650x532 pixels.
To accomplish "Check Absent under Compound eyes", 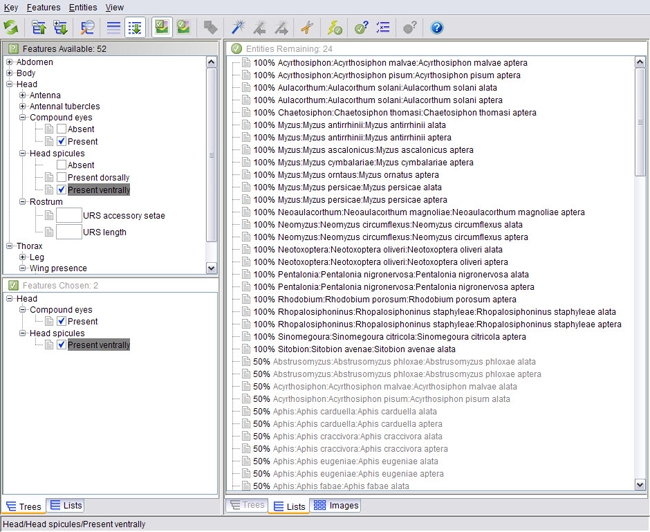I will [x=62, y=130].
